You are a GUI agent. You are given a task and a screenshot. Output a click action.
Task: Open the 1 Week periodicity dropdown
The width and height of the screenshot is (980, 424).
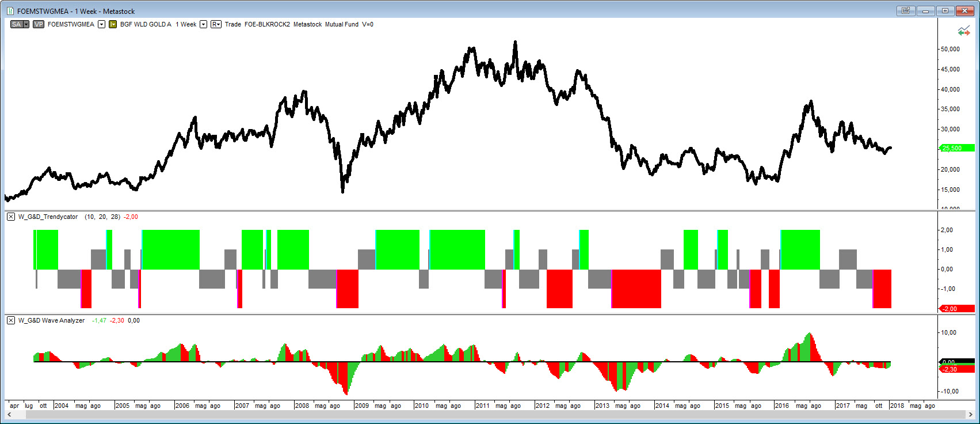point(203,24)
